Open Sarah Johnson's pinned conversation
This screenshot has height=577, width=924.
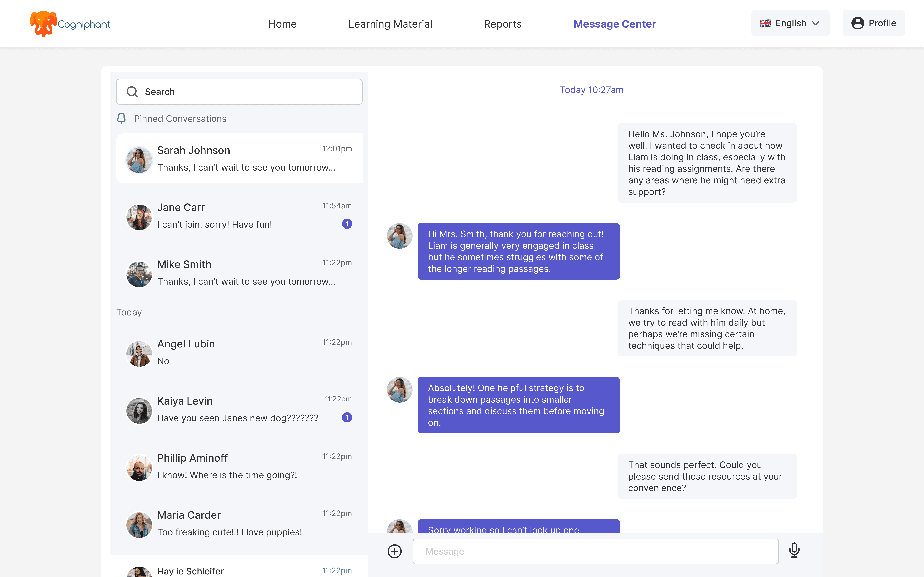point(239,158)
